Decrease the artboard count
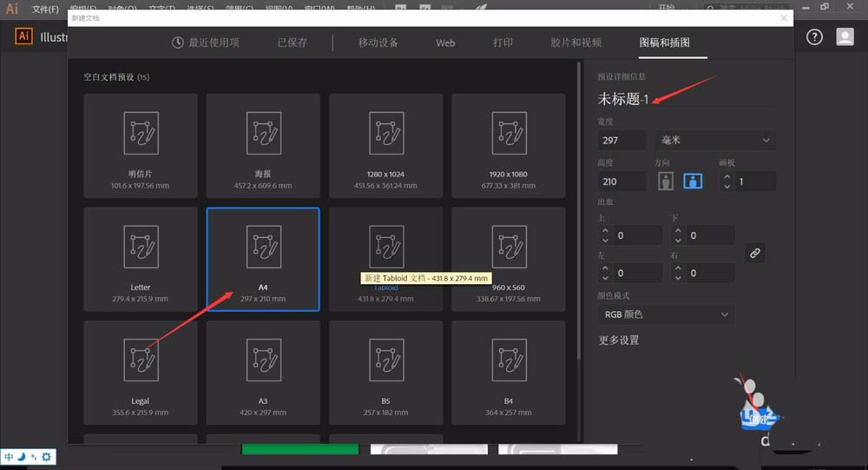The width and height of the screenshot is (868, 470). pyautogui.click(x=727, y=186)
